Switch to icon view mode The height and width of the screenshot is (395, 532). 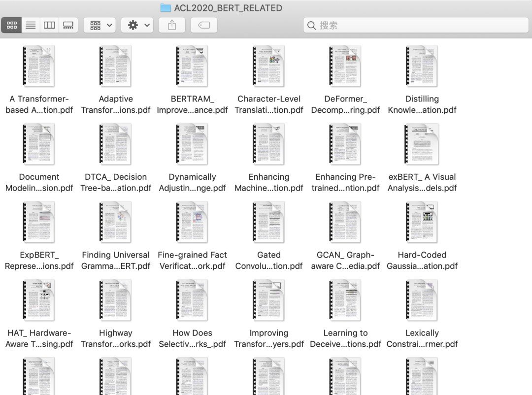click(x=11, y=25)
